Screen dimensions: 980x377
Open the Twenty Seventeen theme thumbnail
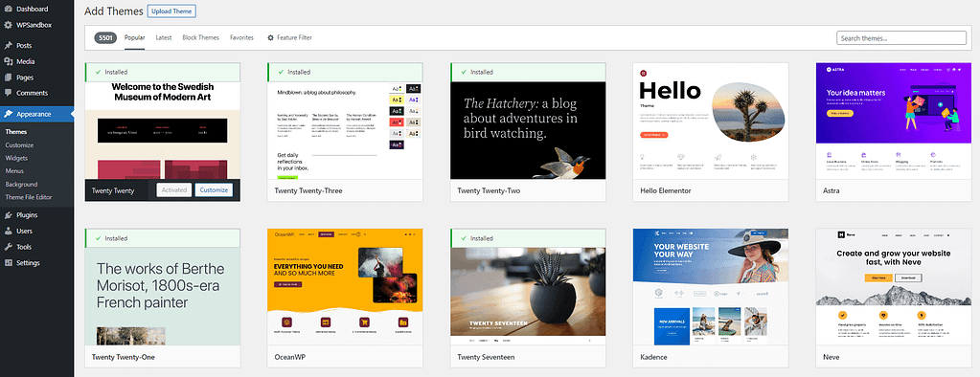click(528, 297)
